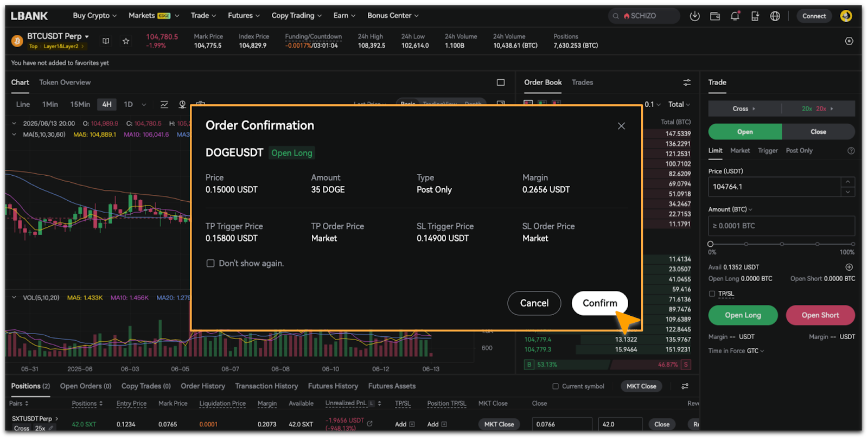Viewport: 868px width, 440px height.
Task: Toggle the Current symbol checkbox
Action: tap(555, 386)
